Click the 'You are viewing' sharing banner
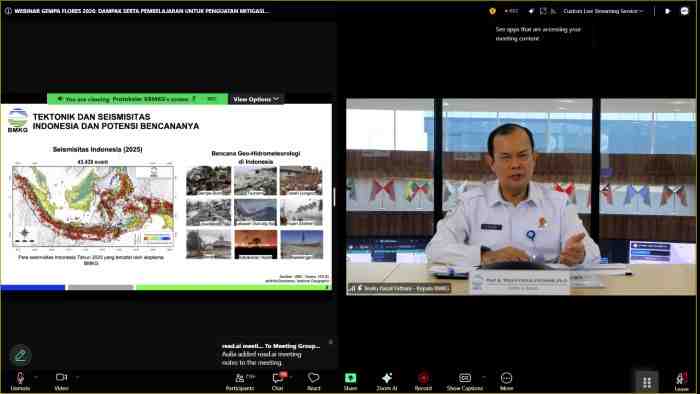700x394 pixels. pos(138,99)
